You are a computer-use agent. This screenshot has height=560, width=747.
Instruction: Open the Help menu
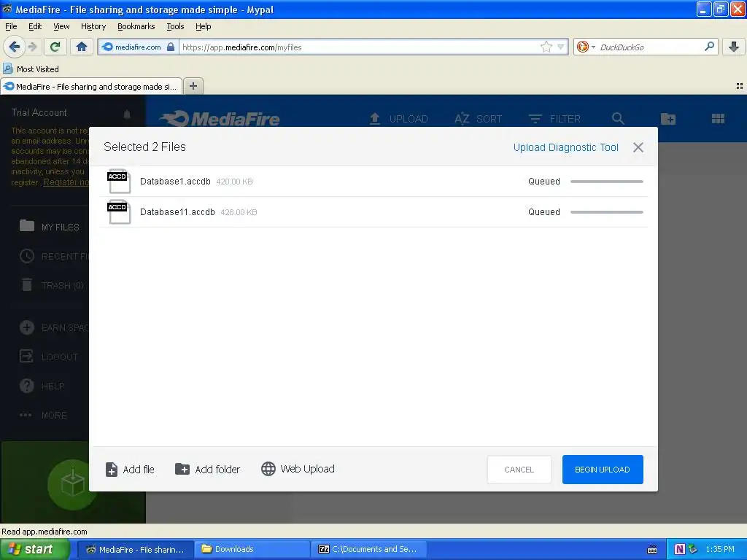[203, 26]
